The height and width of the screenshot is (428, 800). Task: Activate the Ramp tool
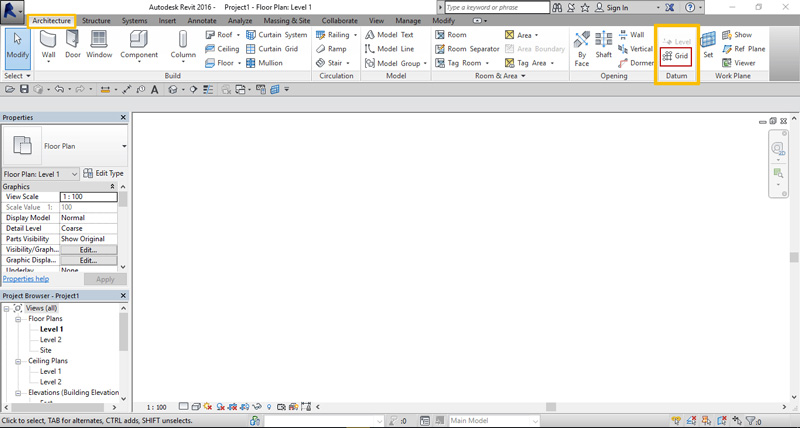pos(331,49)
